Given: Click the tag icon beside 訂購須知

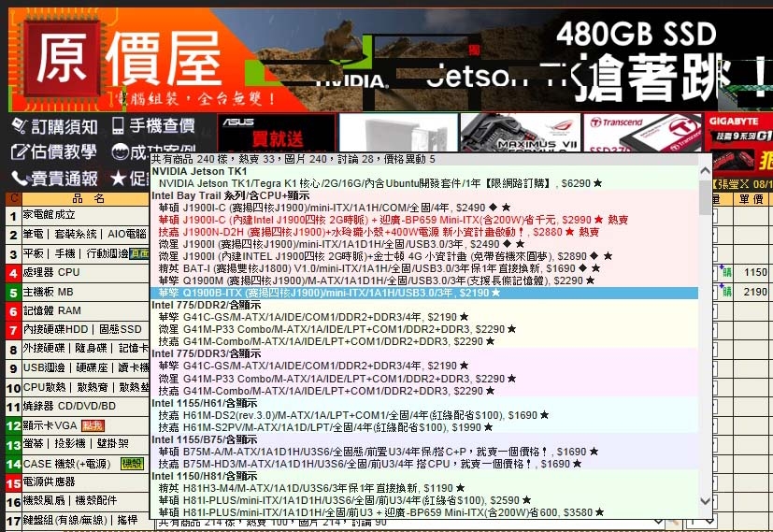Looking at the screenshot, I should [20, 126].
